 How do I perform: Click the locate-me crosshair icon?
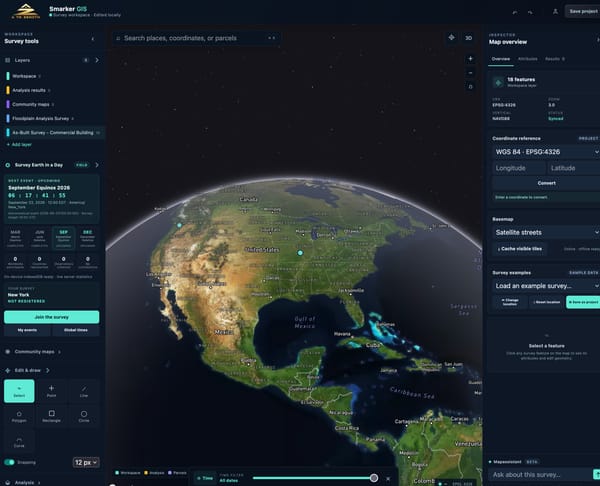coord(452,38)
